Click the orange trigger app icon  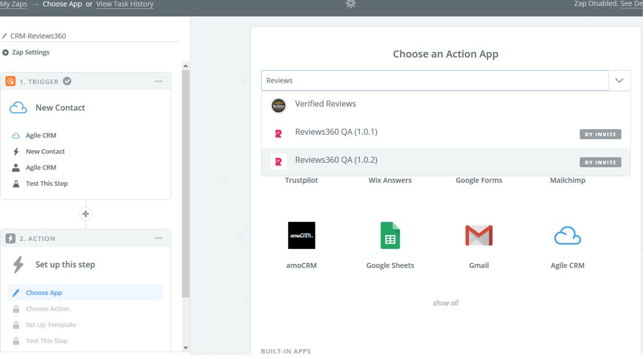pos(10,81)
